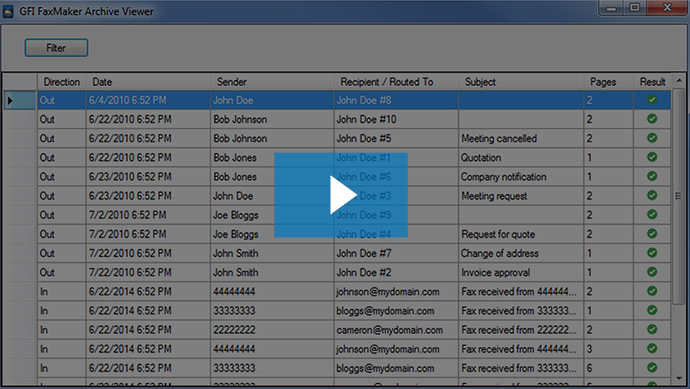Select the Meeting cancelled subject cell

tap(521, 139)
